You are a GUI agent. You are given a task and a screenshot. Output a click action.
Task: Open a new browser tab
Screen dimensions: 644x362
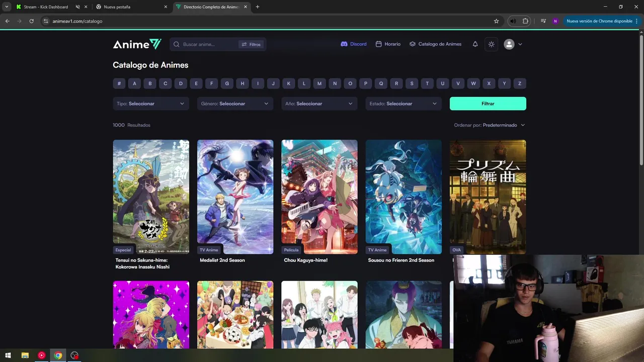(x=258, y=7)
